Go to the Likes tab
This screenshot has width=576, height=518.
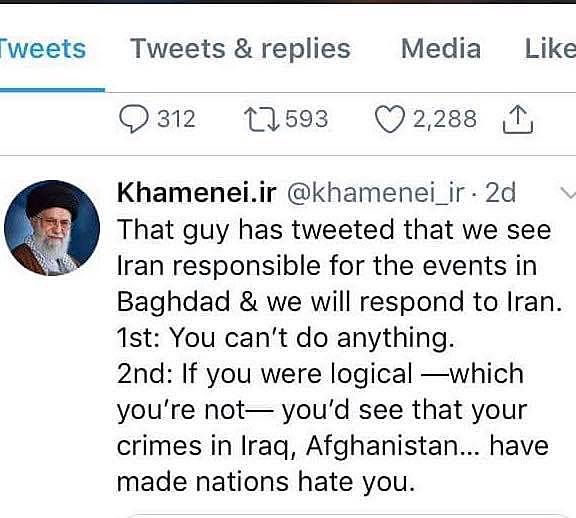550,49
